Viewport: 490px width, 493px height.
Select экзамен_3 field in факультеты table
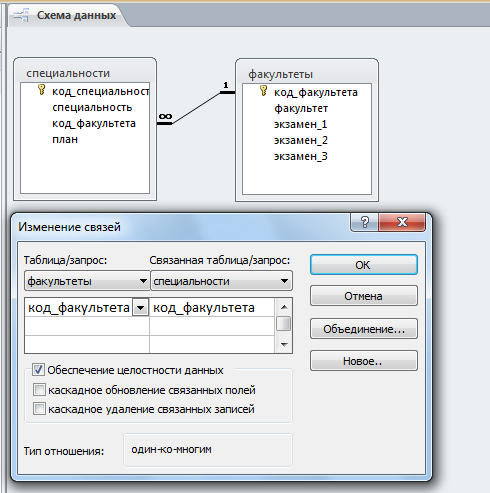point(301,156)
